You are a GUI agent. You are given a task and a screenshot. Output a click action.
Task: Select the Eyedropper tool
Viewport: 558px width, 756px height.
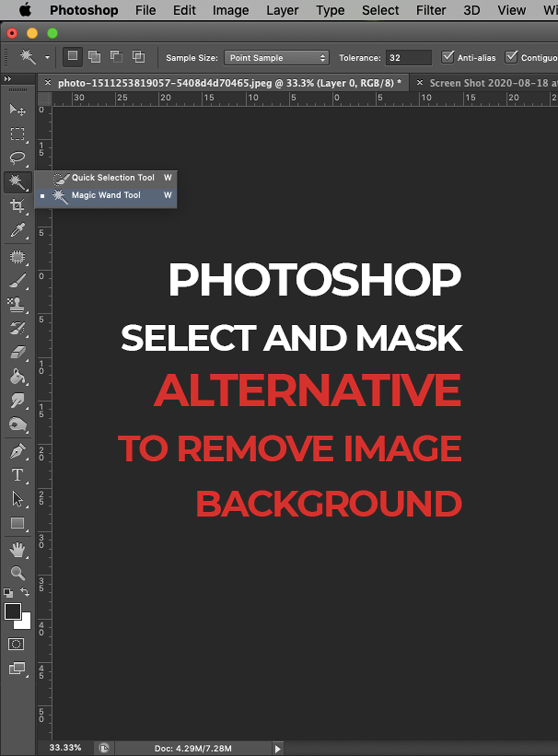tap(17, 230)
